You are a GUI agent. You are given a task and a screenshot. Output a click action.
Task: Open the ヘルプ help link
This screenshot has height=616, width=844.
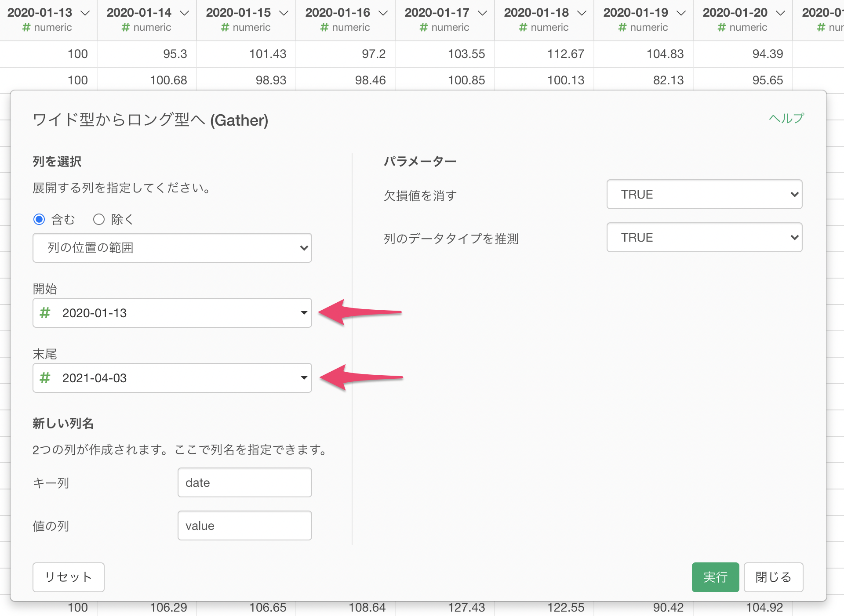(x=786, y=118)
